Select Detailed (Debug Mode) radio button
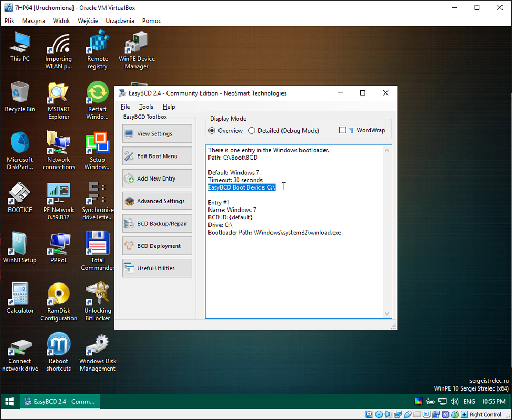This screenshot has width=512, height=420. 284,131
